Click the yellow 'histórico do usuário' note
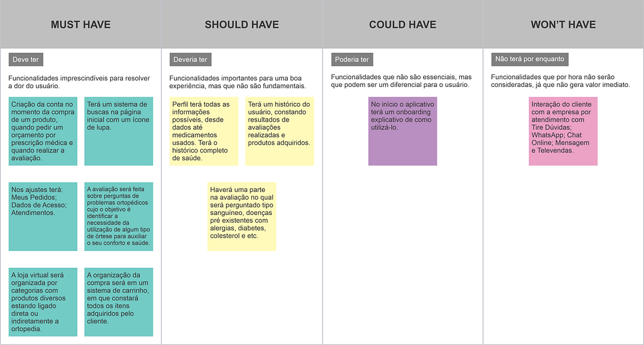Image resolution: width=644 pixels, height=345 pixels. (x=279, y=131)
